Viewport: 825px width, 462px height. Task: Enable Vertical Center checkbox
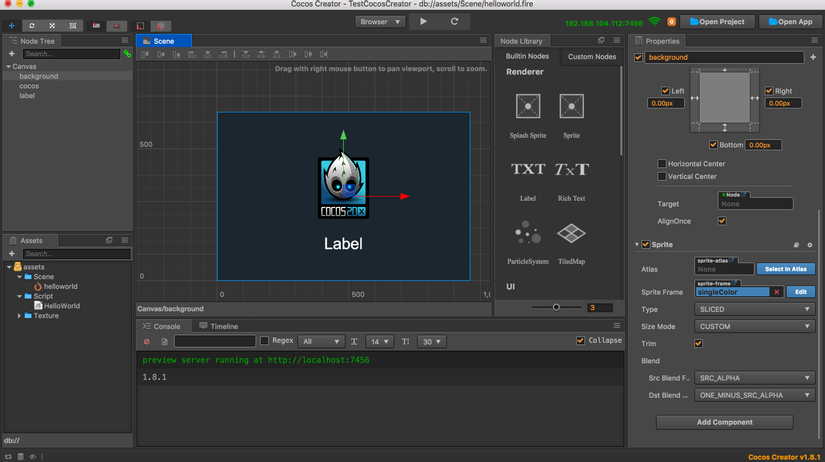(662, 176)
